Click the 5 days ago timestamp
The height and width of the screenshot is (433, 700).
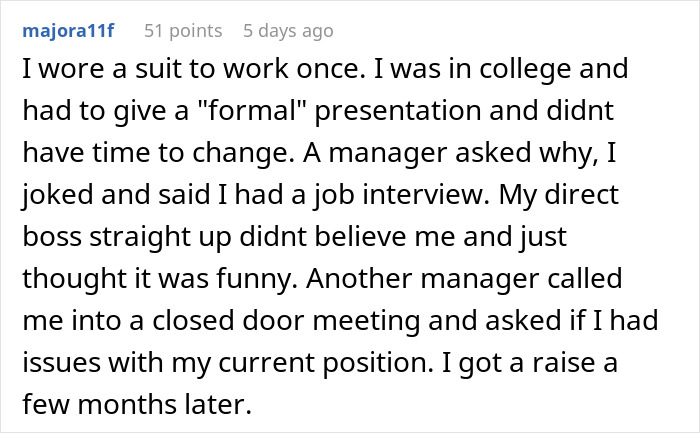288,31
